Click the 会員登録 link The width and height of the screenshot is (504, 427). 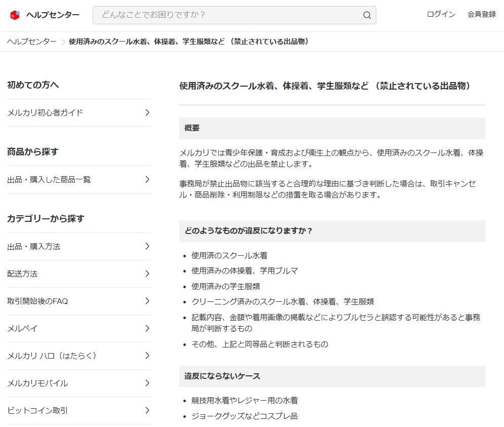[x=482, y=15]
